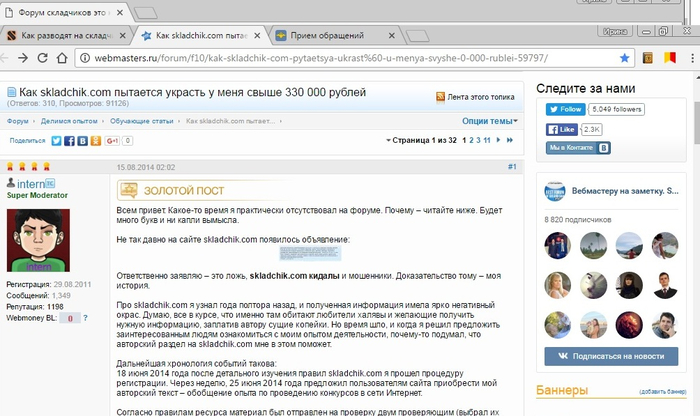Image resolution: width=700 pixels, height=416 pixels.
Task: Open the 'Страница 1 из 32' page dropdown
Action: [x=421, y=140]
